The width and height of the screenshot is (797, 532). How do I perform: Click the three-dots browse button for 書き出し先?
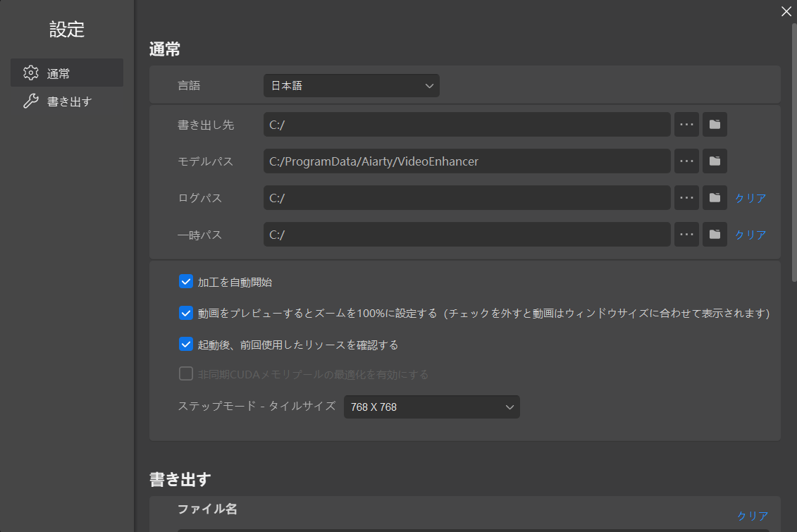686,125
